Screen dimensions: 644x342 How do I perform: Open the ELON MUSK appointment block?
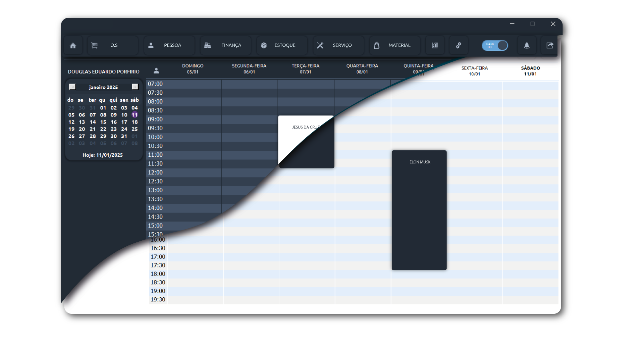coord(419,210)
